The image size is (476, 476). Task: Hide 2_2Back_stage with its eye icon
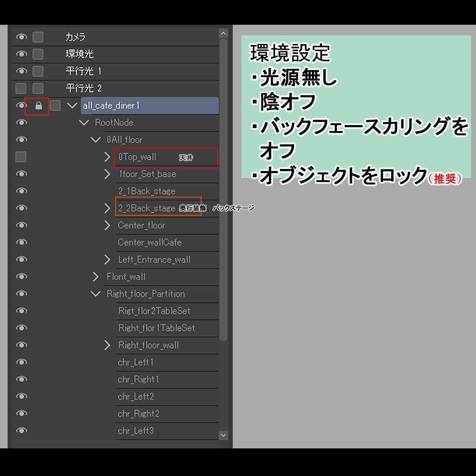tap(21, 208)
